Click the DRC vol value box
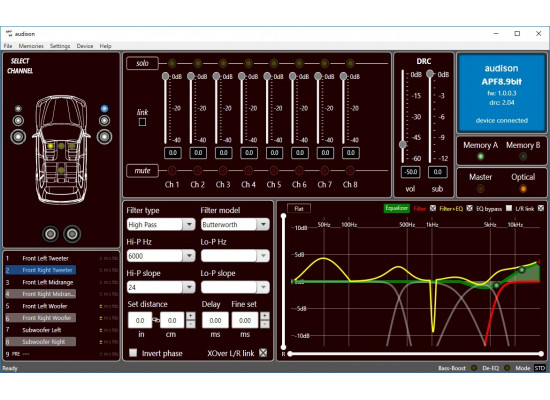 pyautogui.click(x=410, y=172)
